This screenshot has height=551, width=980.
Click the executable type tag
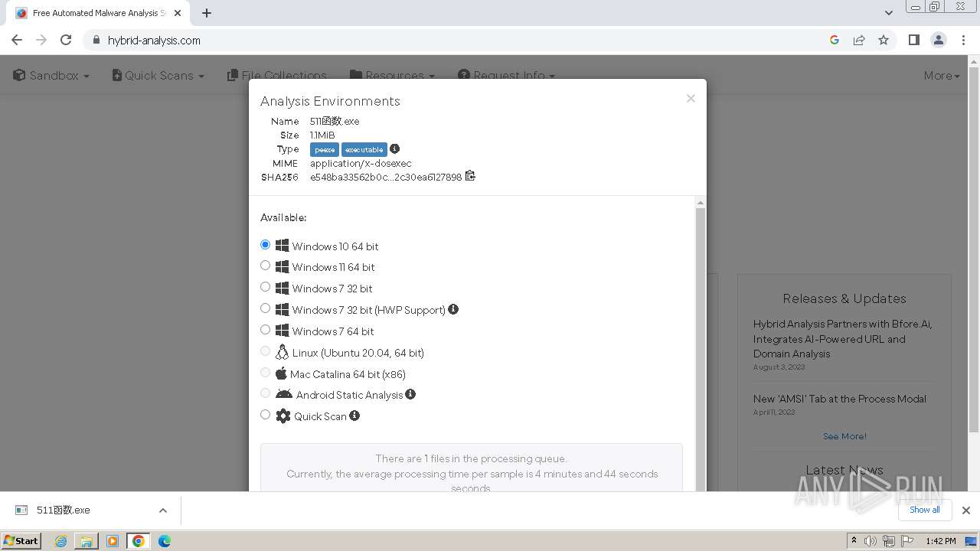click(x=364, y=149)
